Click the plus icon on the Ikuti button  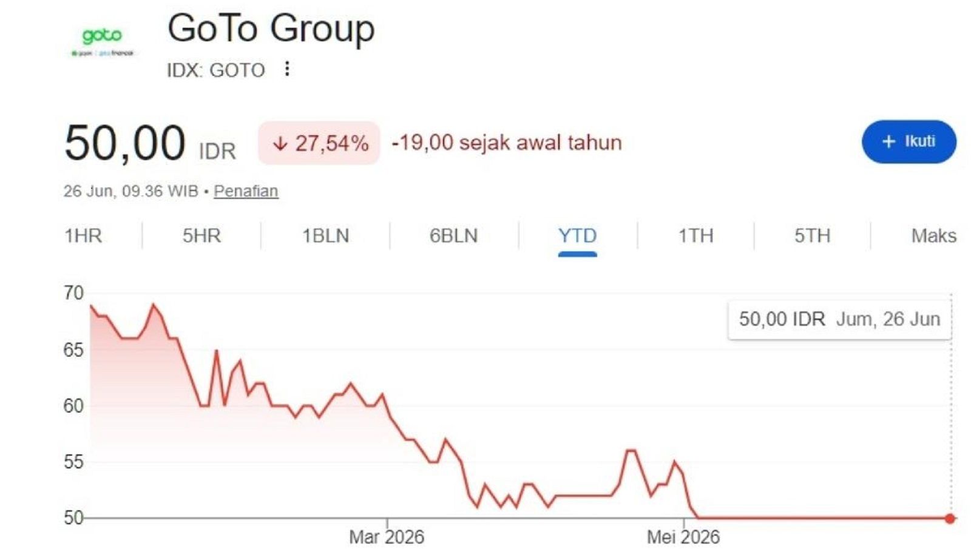pos(888,141)
